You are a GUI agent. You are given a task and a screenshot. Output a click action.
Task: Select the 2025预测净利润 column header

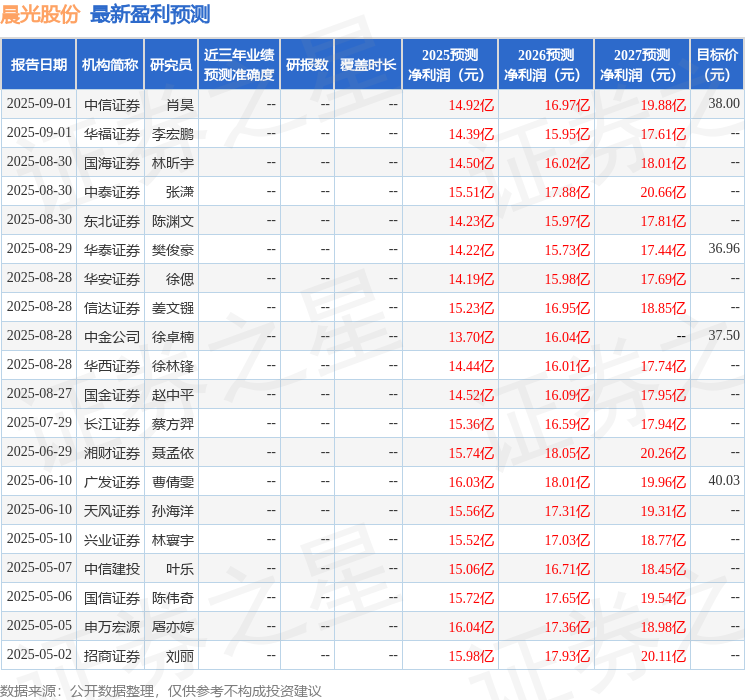[450, 65]
